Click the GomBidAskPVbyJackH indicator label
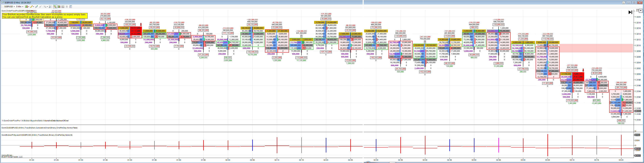 pos(37,135)
